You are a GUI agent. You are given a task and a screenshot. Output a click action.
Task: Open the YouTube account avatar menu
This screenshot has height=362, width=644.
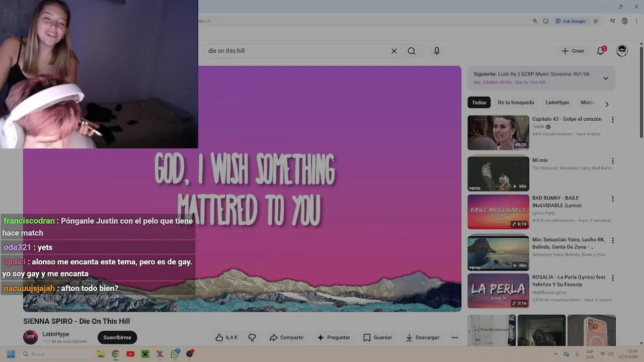[x=622, y=51]
